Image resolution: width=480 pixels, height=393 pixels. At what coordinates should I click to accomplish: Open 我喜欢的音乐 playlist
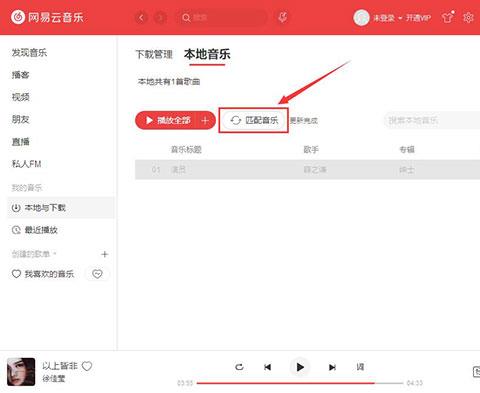[x=43, y=274]
